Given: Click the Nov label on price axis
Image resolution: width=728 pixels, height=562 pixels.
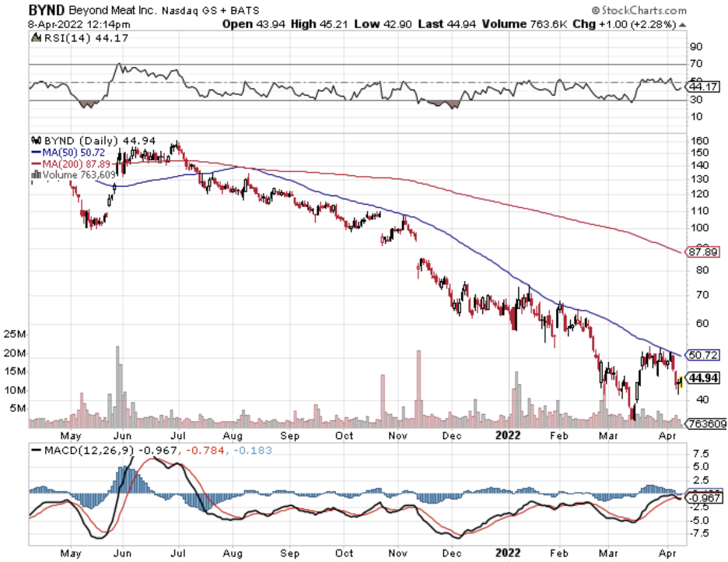Looking at the screenshot, I should click(x=397, y=436).
